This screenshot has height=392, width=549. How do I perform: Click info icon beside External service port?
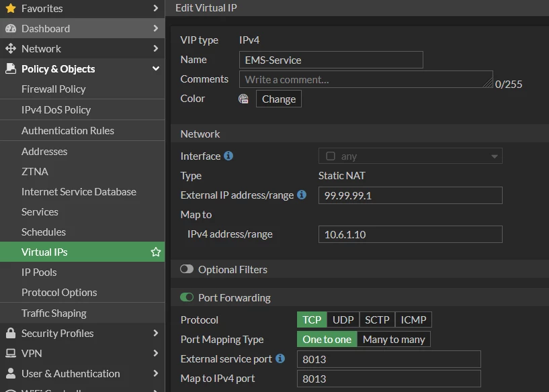280,358
